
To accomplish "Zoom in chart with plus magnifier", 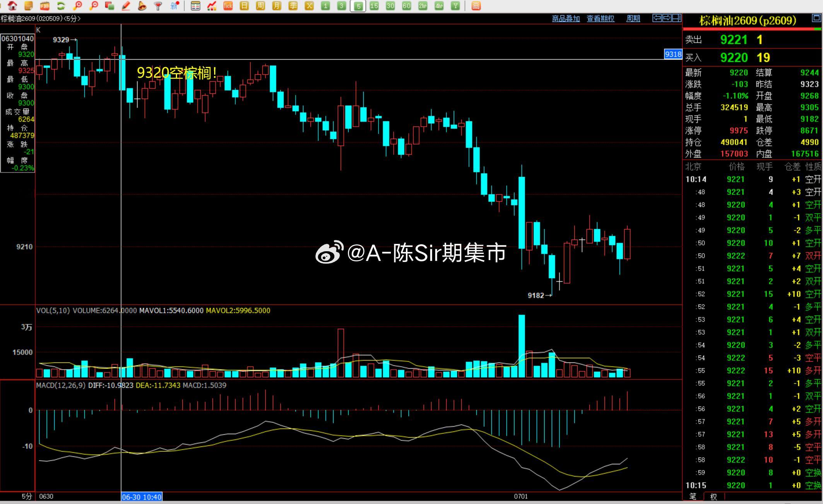I will coord(78,6).
